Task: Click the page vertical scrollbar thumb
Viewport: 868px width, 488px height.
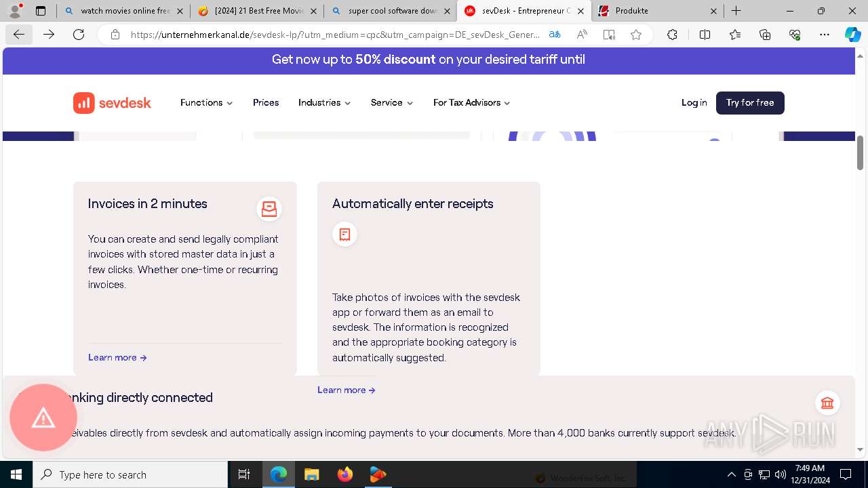Action: 860,152
